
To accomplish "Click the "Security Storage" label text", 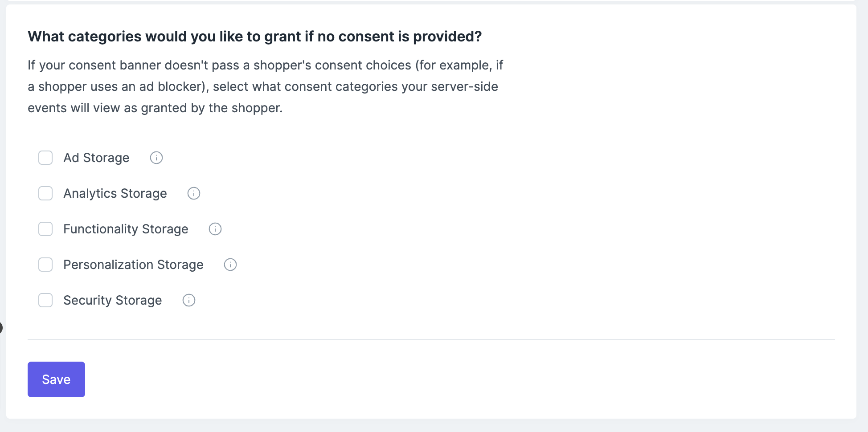I will point(112,300).
